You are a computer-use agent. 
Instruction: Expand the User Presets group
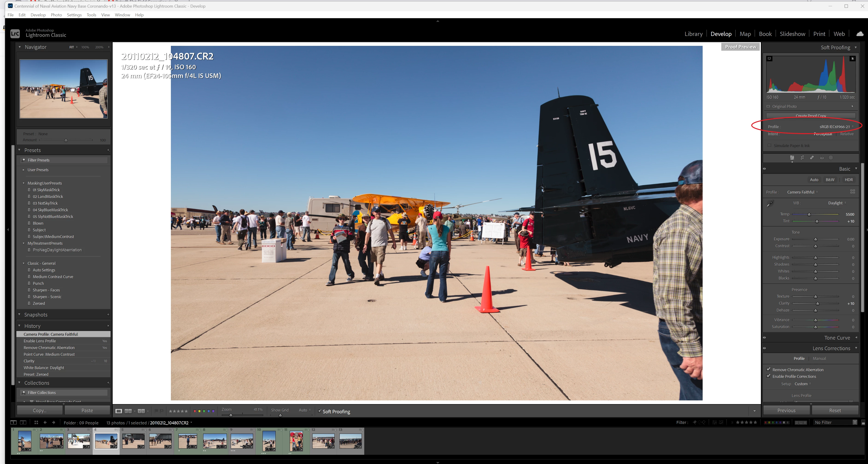[23, 170]
